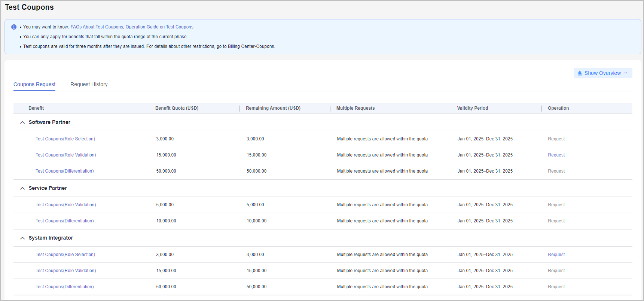
Task: Open FAQs About Test Coupons link
Action: [97, 27]
